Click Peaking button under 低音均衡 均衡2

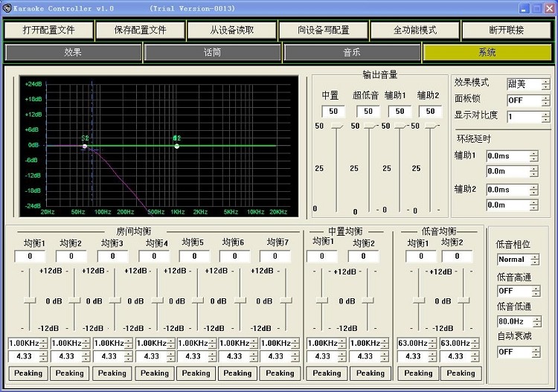point(461,373)
